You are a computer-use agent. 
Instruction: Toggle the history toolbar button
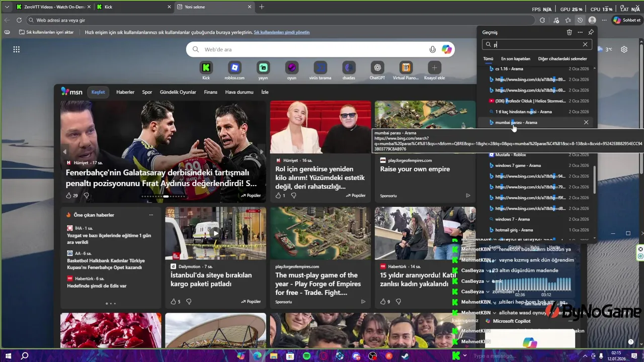pos(580,20)
